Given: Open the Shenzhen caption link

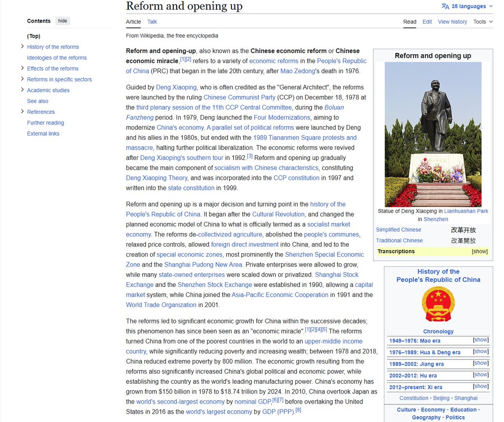Looking at the screenshot, I should point(436,219).
